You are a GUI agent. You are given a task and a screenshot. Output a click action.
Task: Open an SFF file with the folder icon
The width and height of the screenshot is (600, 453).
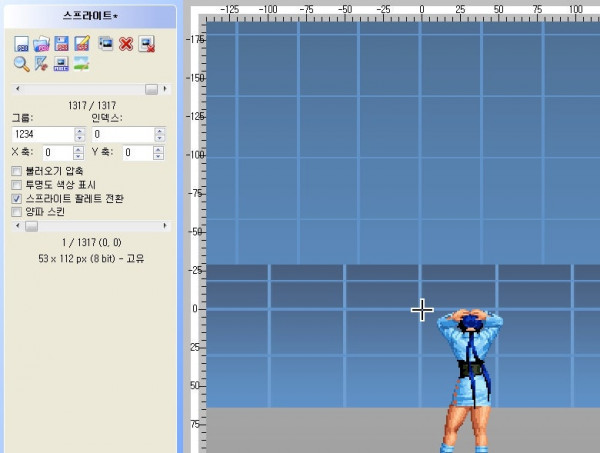41,44
